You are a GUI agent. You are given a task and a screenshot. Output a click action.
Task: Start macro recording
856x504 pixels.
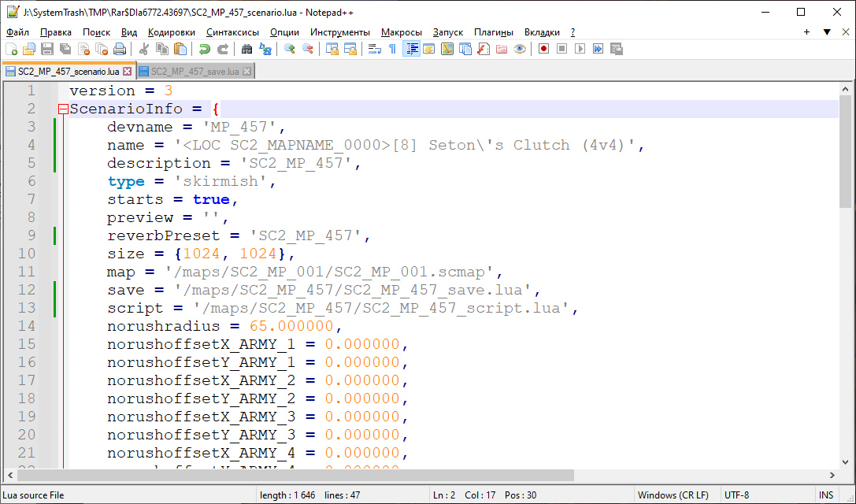(543, 49)
